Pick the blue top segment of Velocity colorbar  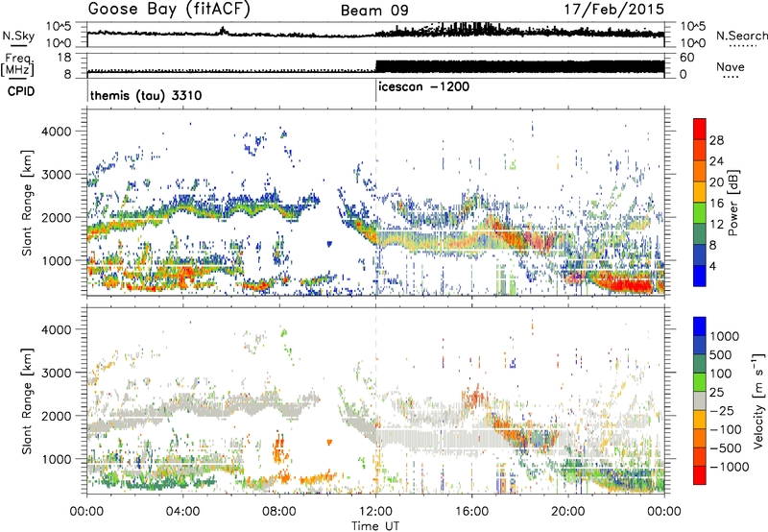point(700,326)
